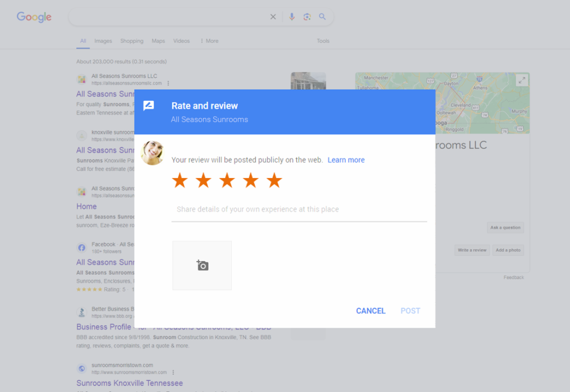The image size is (570, 392).
Task: Click the user profile avatar
Action: pos(153,153)
